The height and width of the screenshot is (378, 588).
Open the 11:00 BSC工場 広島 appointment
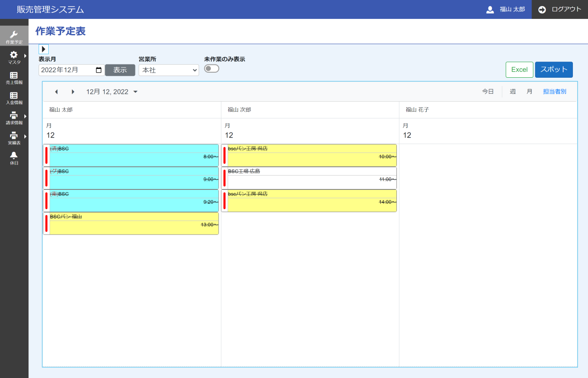309,178
